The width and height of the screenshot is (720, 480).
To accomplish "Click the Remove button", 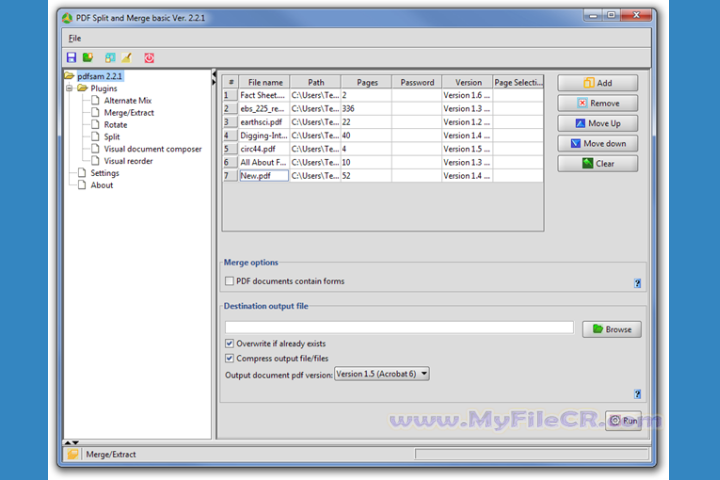I will (597, 103).
